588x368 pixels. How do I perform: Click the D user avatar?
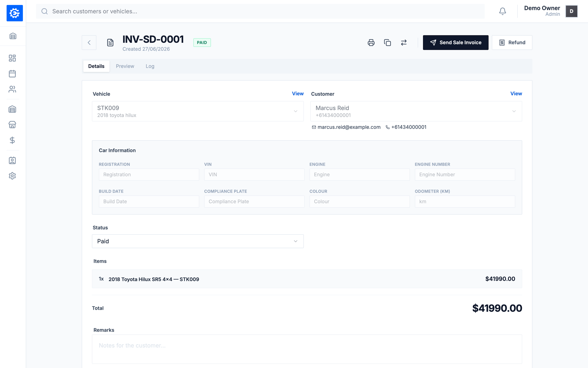(571, 11)
